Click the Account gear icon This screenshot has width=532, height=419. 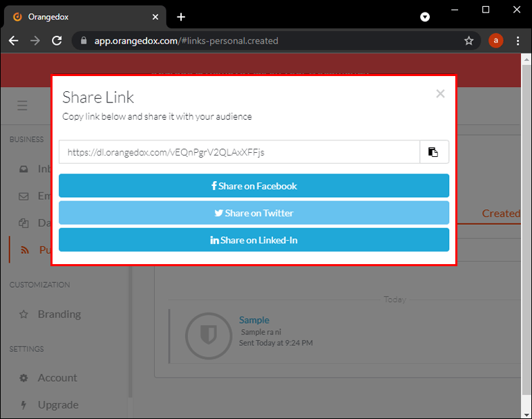(23, 378)
